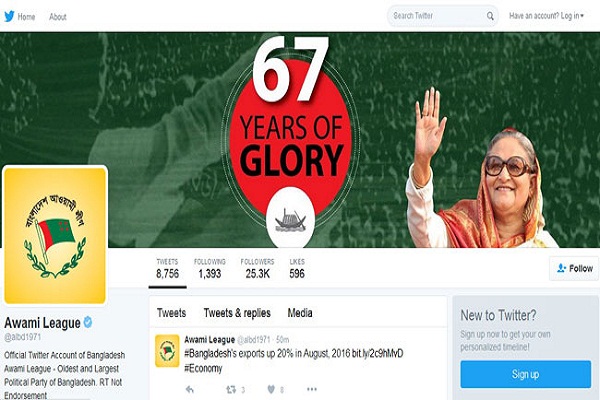This screenshot has height=400, width=600.
Task: Click the verified badge beside Awami League
Action: [88, 322]
